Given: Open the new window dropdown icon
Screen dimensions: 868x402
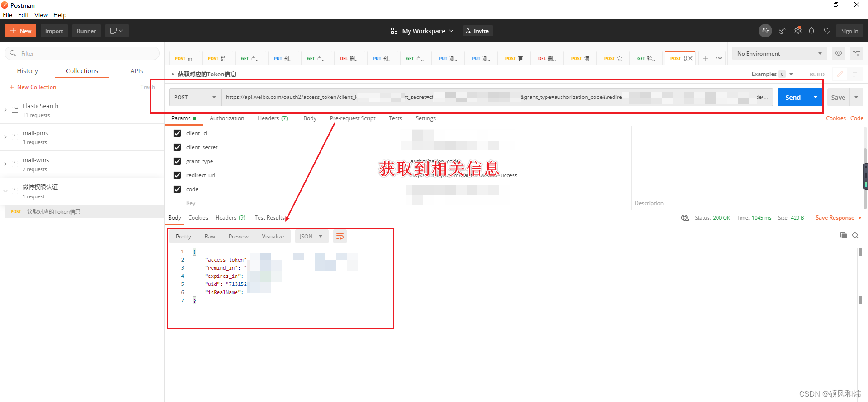Looking at the screenshot, I should [x=117, y=31].
